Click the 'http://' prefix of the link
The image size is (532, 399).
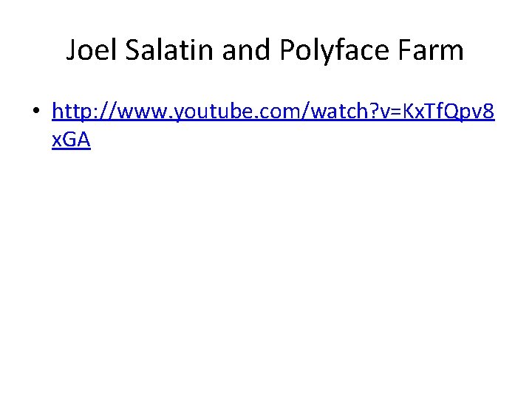84,112
